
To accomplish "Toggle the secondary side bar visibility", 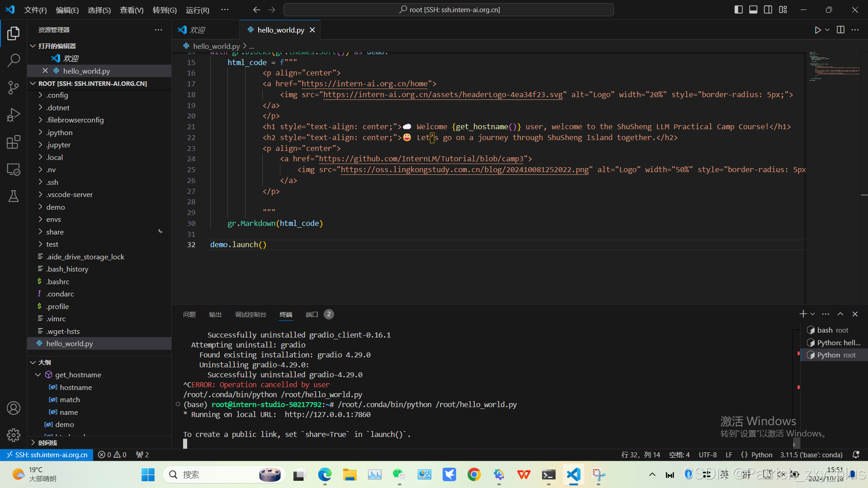I will [768, 9].
